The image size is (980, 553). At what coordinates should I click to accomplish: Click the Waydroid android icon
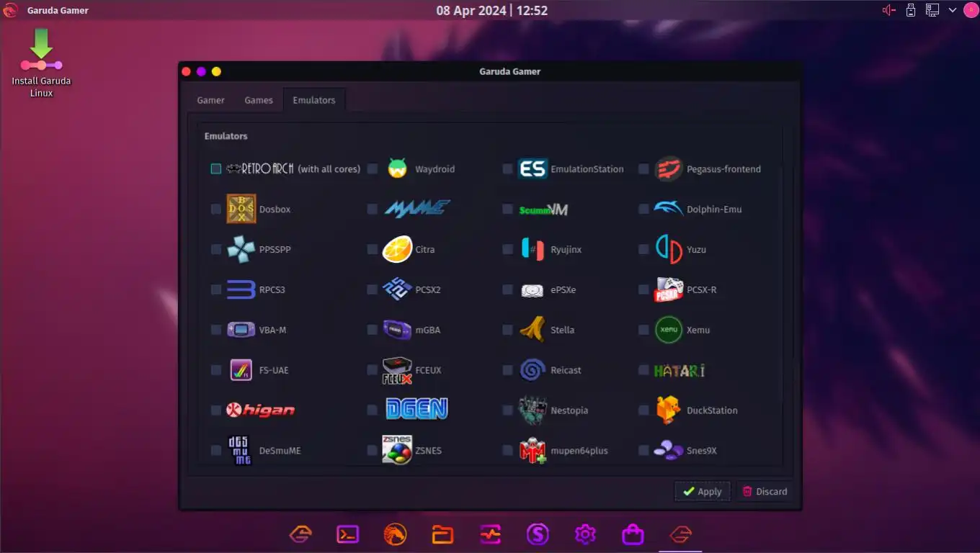398,168
